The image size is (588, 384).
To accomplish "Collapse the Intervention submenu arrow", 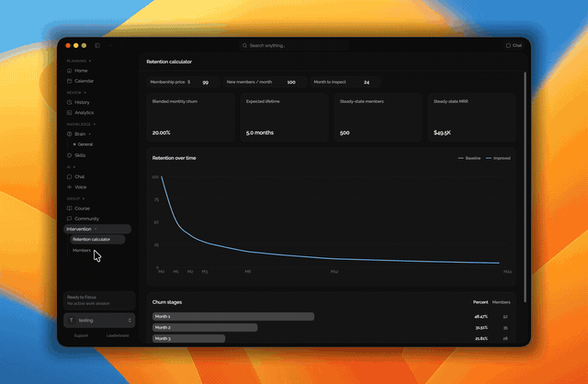I will [96, 229].
